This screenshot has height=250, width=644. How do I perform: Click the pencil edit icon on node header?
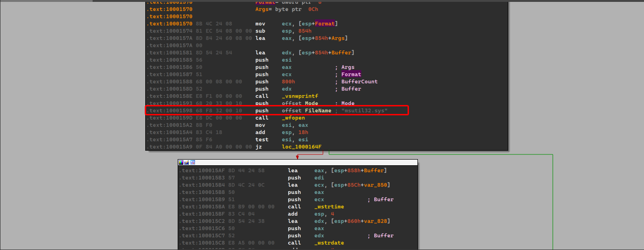click(x=187, y=162)
